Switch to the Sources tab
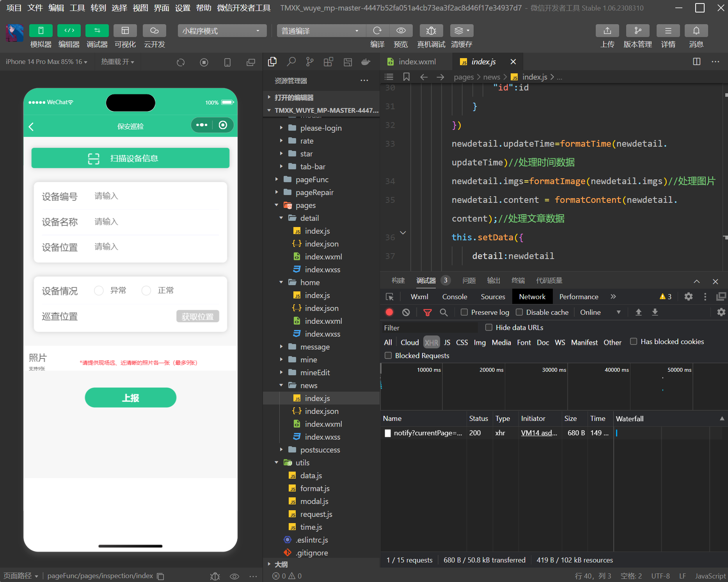The width and height of the screenshot is (728, 582). tap(493, 297)
